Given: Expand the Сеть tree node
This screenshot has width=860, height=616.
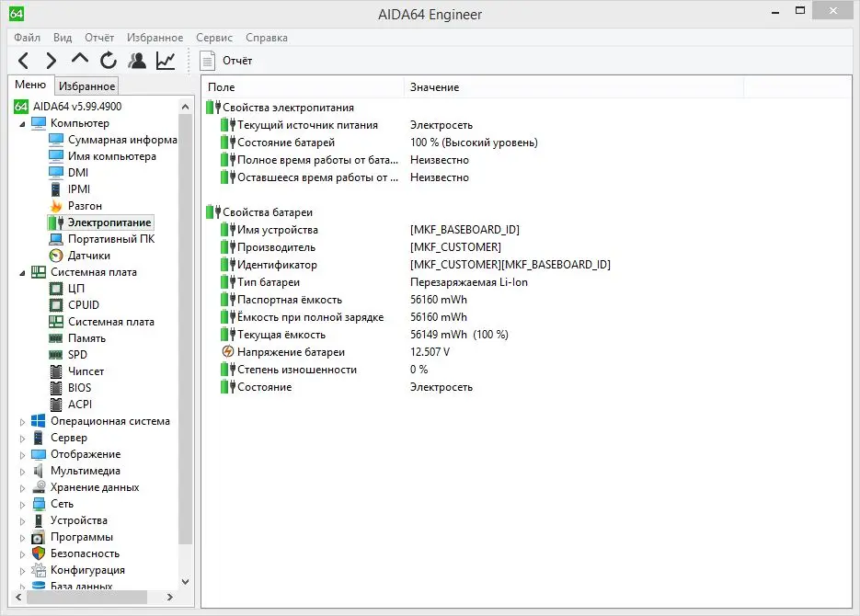Looking at the screenshot, I should tap(22, 505).
